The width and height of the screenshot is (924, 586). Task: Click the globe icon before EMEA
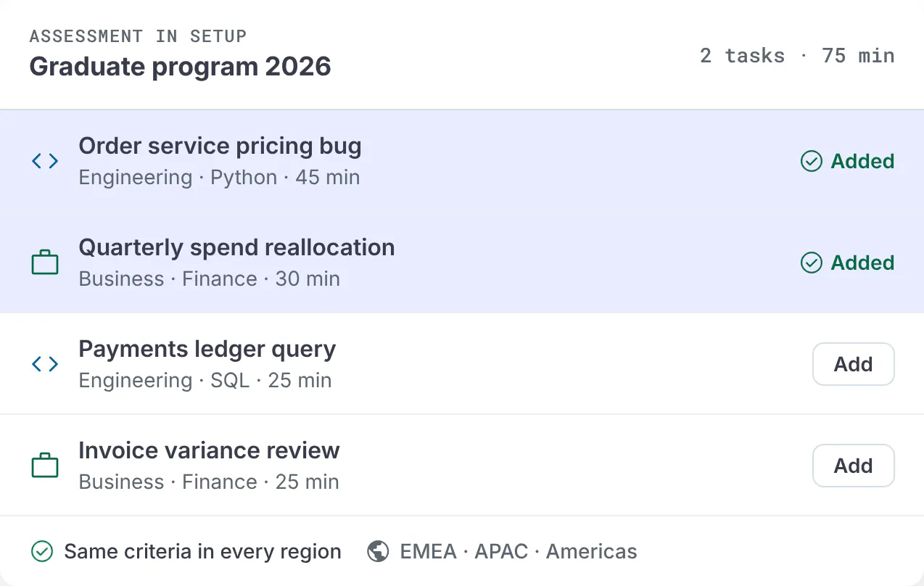click(378, 552)
